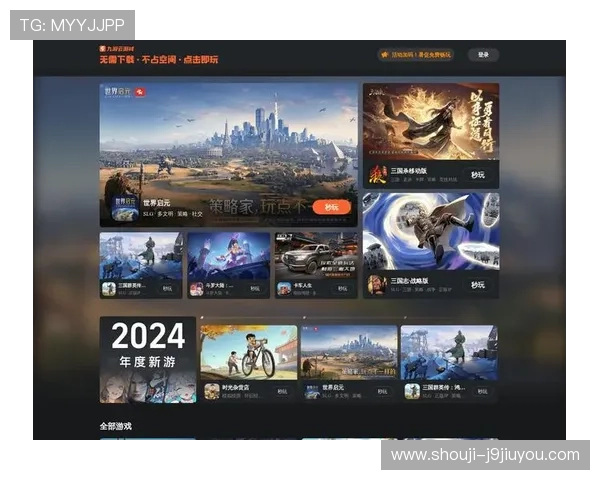Click the 三国杀移动版 game icon
600x480 pixels.
pos(378,175)
